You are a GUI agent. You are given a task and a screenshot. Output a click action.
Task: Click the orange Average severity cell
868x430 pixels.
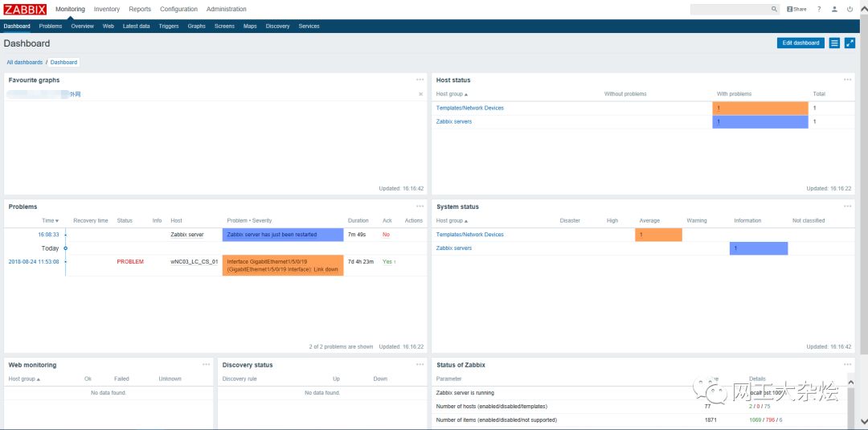[x=658, y=235]
